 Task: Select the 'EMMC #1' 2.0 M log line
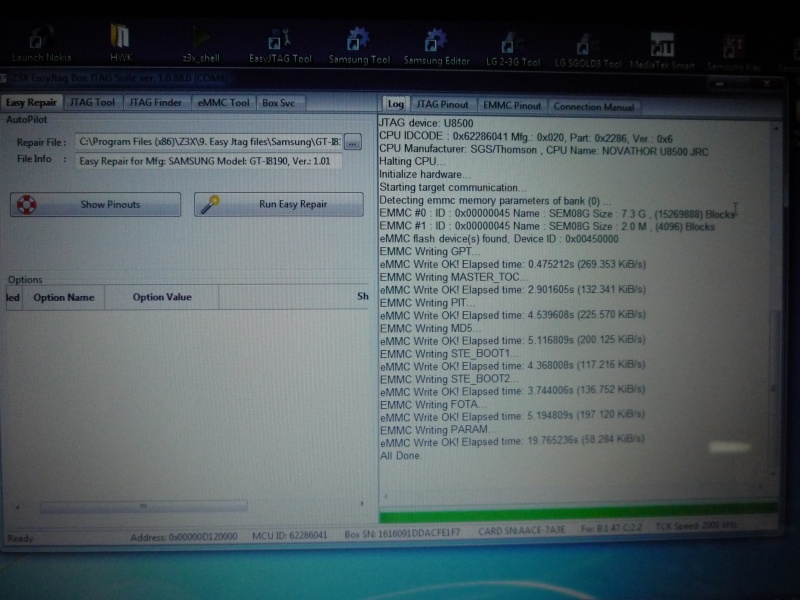(x=547, y=227)
